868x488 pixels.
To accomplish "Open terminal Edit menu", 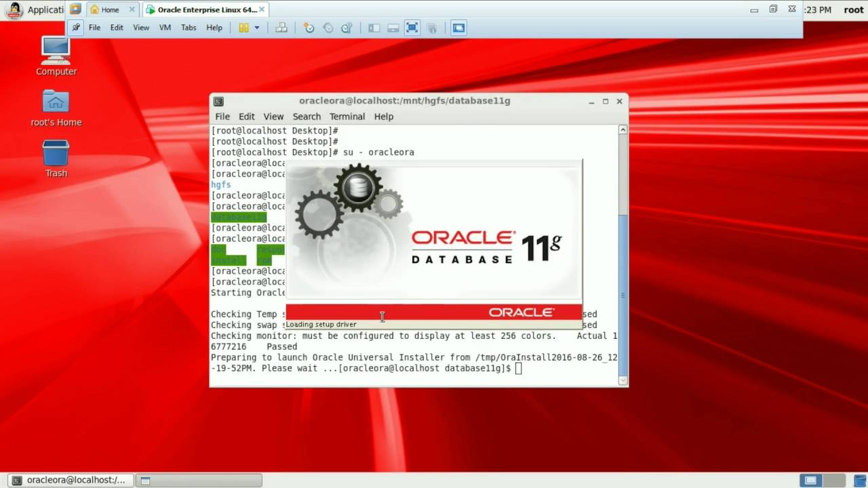I will 246,117.
